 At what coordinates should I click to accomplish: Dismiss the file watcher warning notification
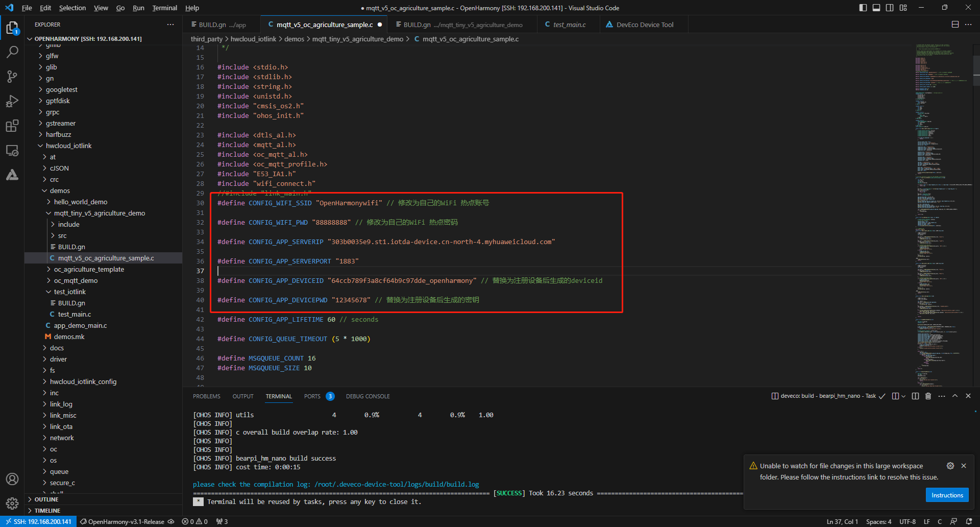(x=964, y=466)
